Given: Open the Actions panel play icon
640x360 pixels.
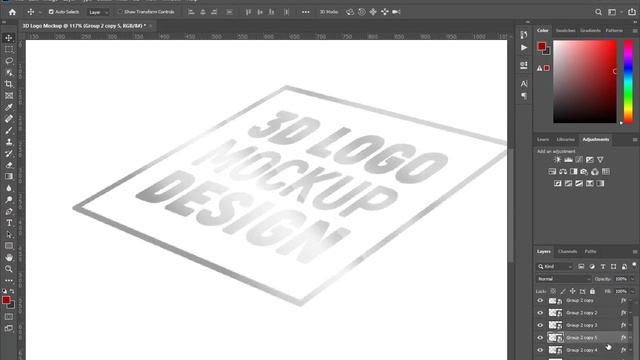Looking at the screenshot, I should tap(524, 48).
